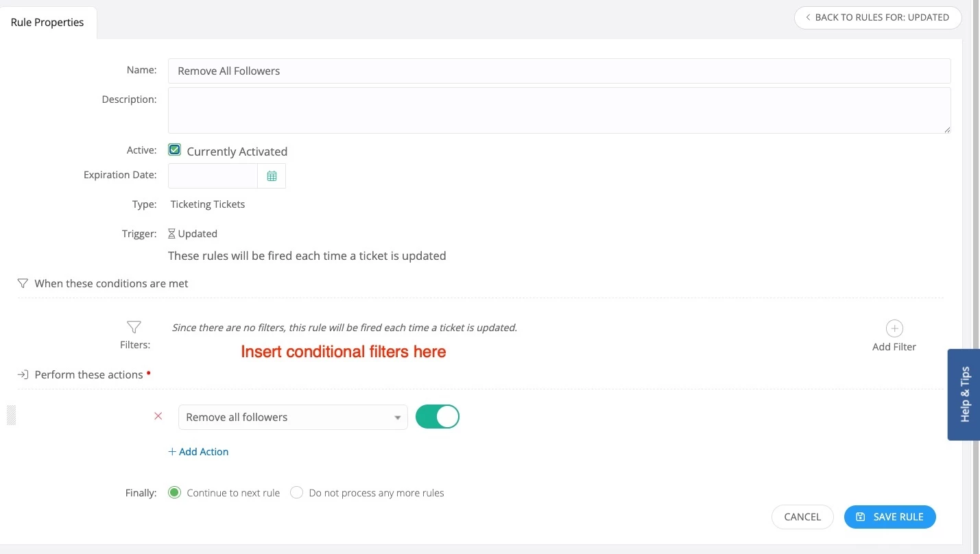Click the + Add Action link
Screen dimensions: 980x554
pos(198,452)
